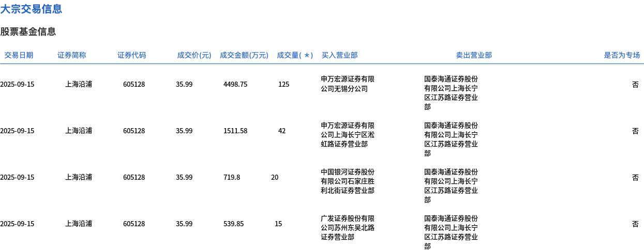This screenshot has height=250, width=644.
Task: Click the 证券代码 column header
Action: (132, 55)
